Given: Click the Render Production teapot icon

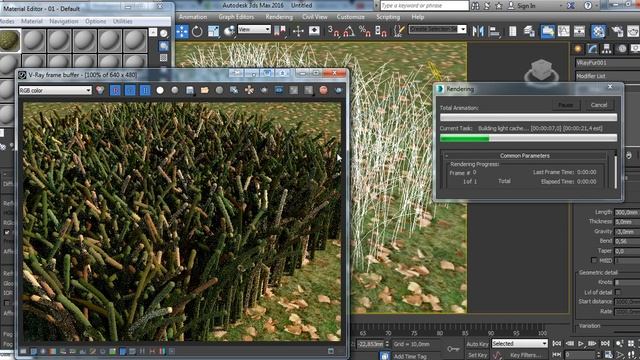Looking at the screenshot, I should [633, 31].
